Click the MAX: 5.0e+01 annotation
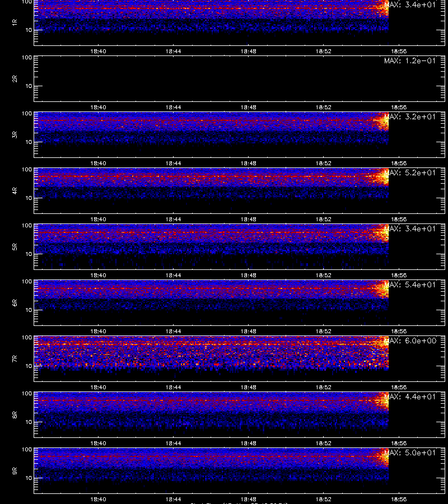 pyautogui.click(x=410, y=452)
